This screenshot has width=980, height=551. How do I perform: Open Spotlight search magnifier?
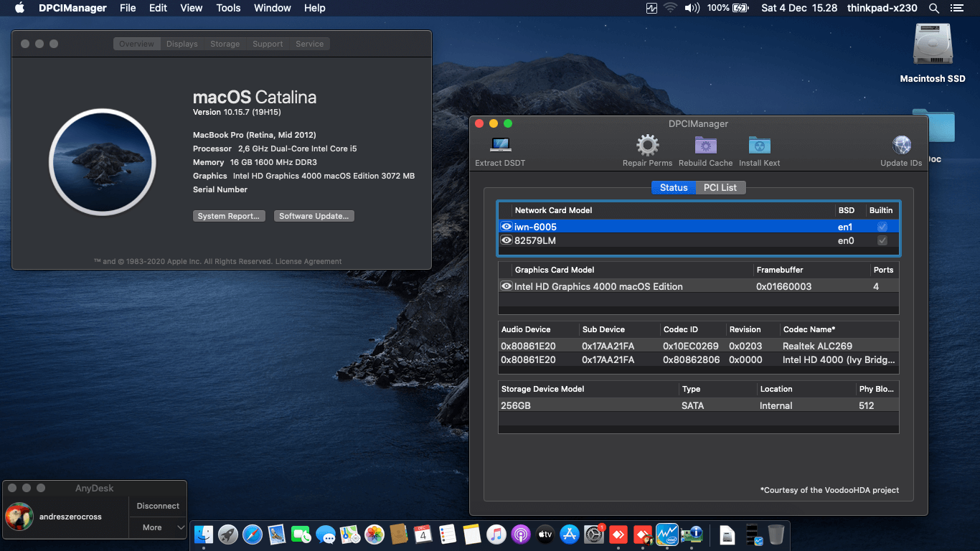[934, 8]
